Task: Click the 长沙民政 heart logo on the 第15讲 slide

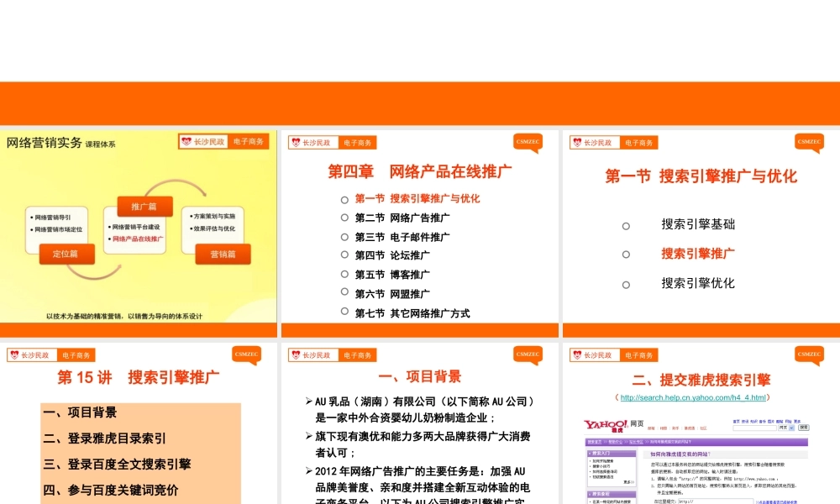Action: (x=33, y=355)
